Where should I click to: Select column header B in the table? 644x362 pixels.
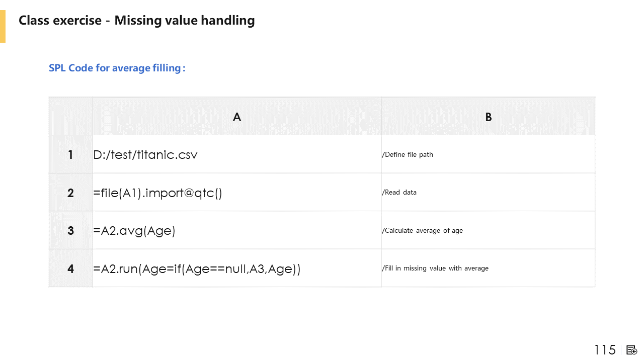coord(488,117)
